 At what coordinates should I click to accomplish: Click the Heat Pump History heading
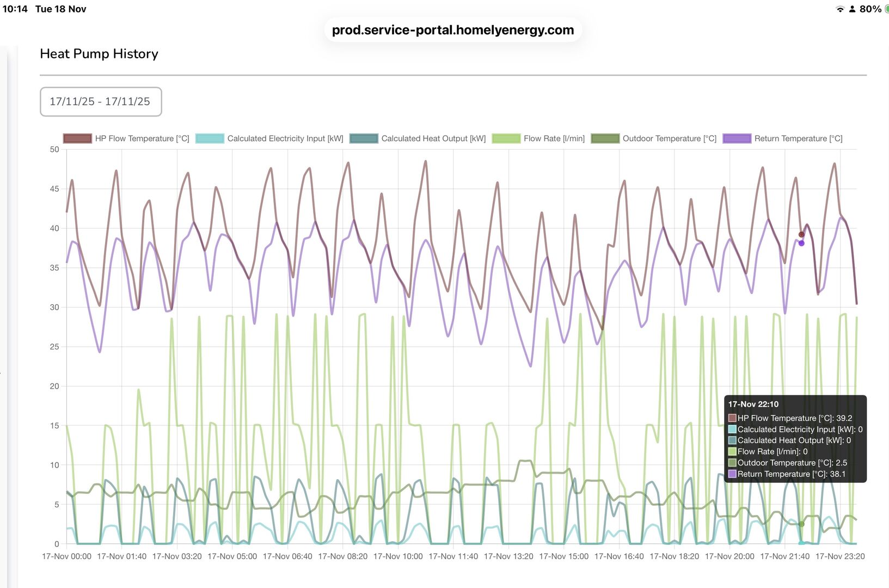click(x=99, y=54)
